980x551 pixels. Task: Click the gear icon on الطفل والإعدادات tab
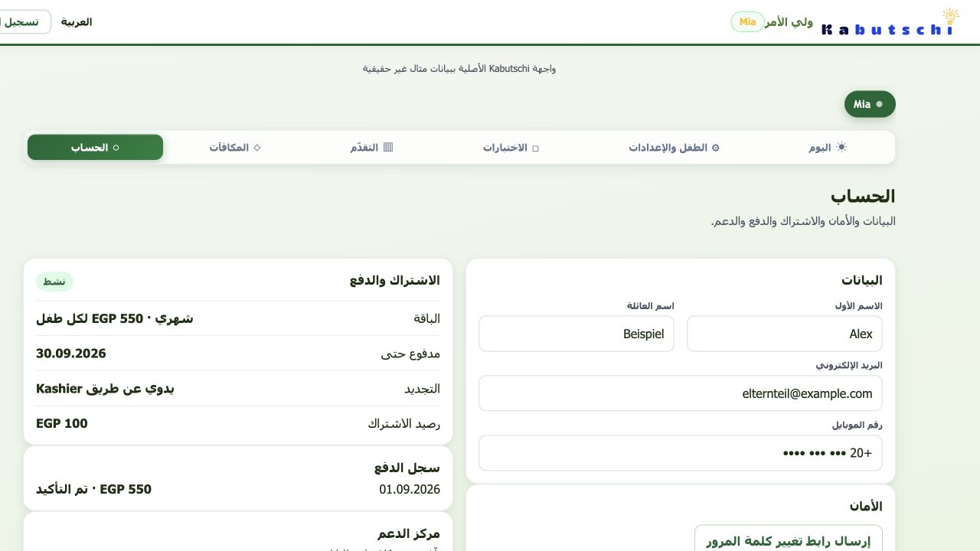coord(716,148)
